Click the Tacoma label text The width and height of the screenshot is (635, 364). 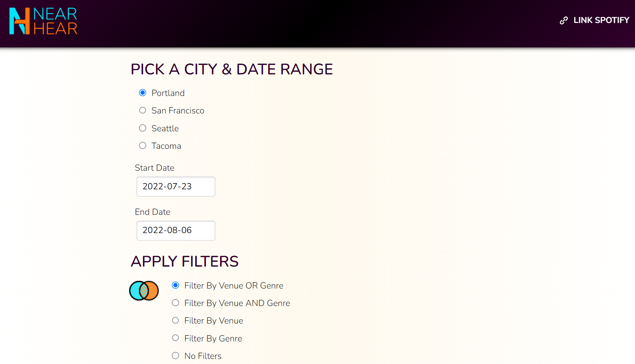tap(166, 146)
